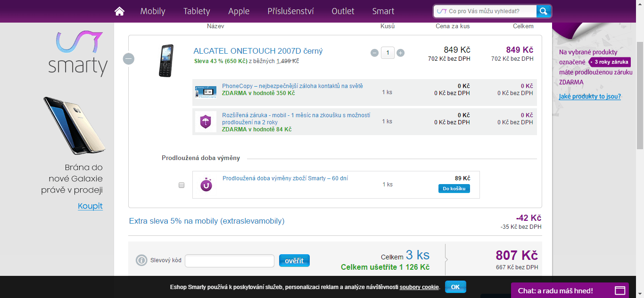Image resolution: width=644 pixels, height=298 pixels.
Task: Open the Rozšířená záruka - mobil link
Action: (296, 118)
